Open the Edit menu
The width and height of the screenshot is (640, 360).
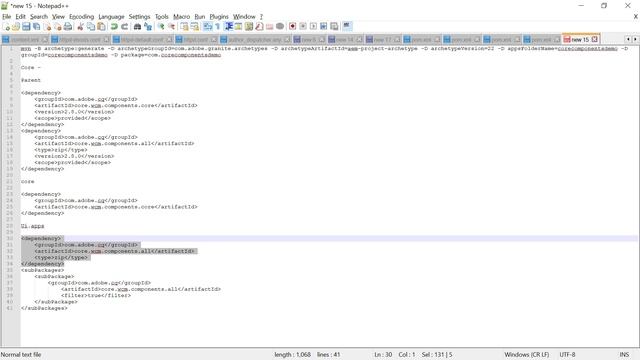click(20, 17)
